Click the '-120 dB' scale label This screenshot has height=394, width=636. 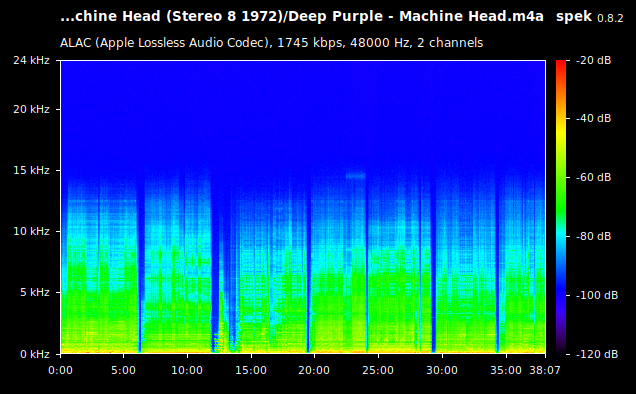[x=597, y=354]
